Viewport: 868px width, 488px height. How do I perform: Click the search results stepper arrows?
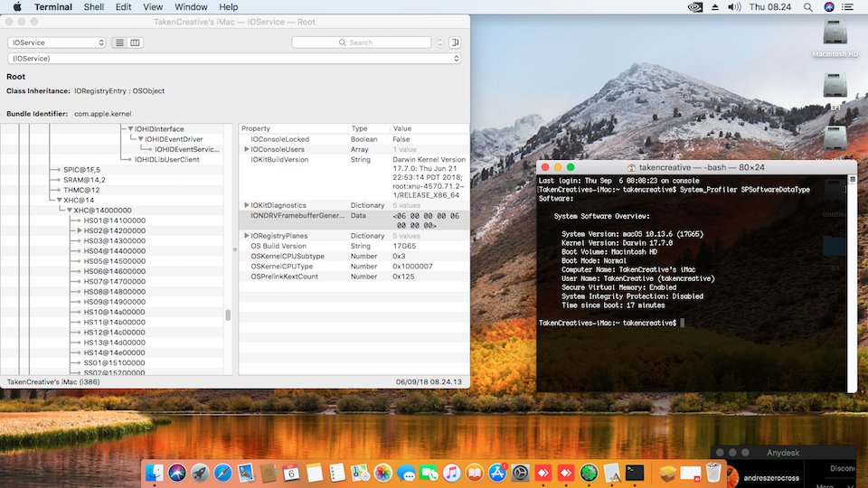[439, 42]
